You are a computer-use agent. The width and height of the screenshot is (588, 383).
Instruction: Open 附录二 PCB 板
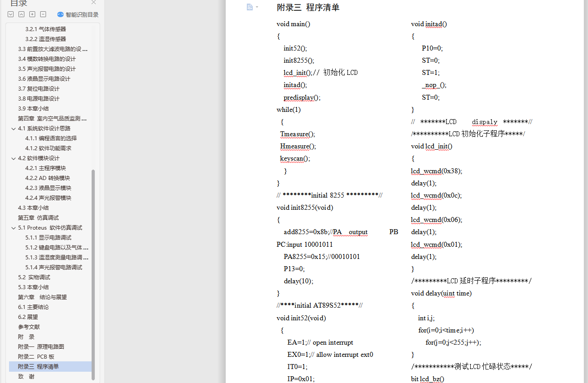(36, 357)
